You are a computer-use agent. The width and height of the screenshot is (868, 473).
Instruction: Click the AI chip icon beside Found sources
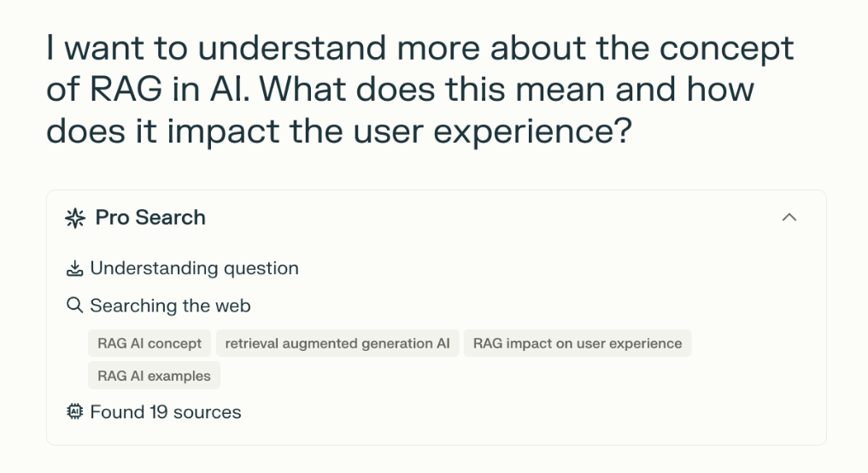(74, 412)
